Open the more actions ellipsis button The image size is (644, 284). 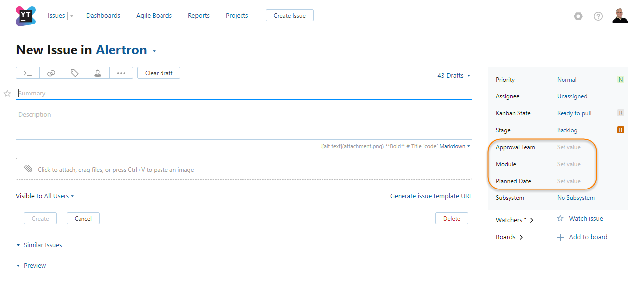click(121, 73)
